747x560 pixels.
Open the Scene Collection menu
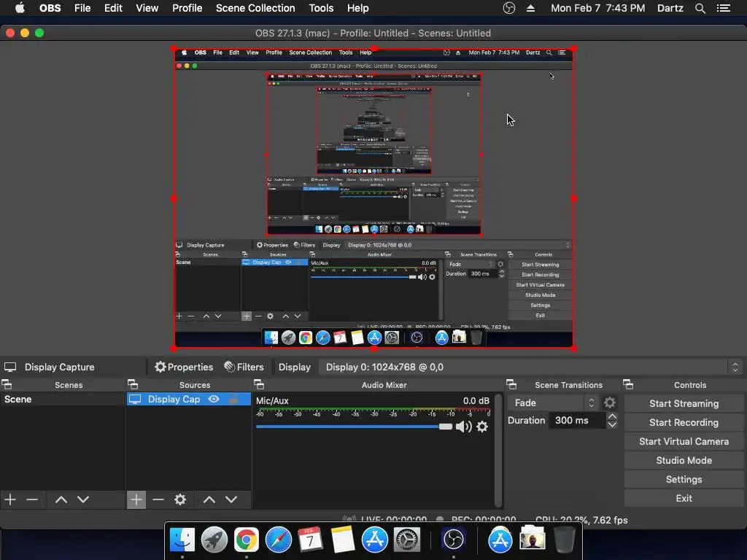pos(255,8)
